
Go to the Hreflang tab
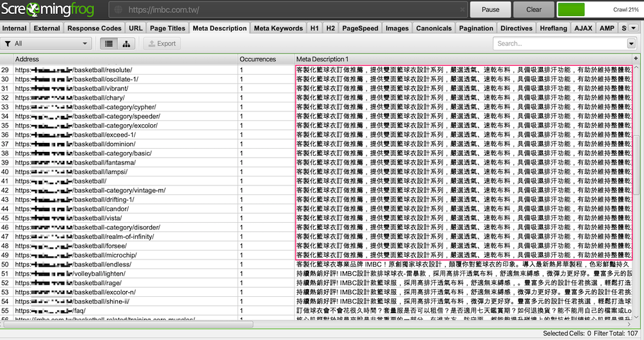click(553, 28)
